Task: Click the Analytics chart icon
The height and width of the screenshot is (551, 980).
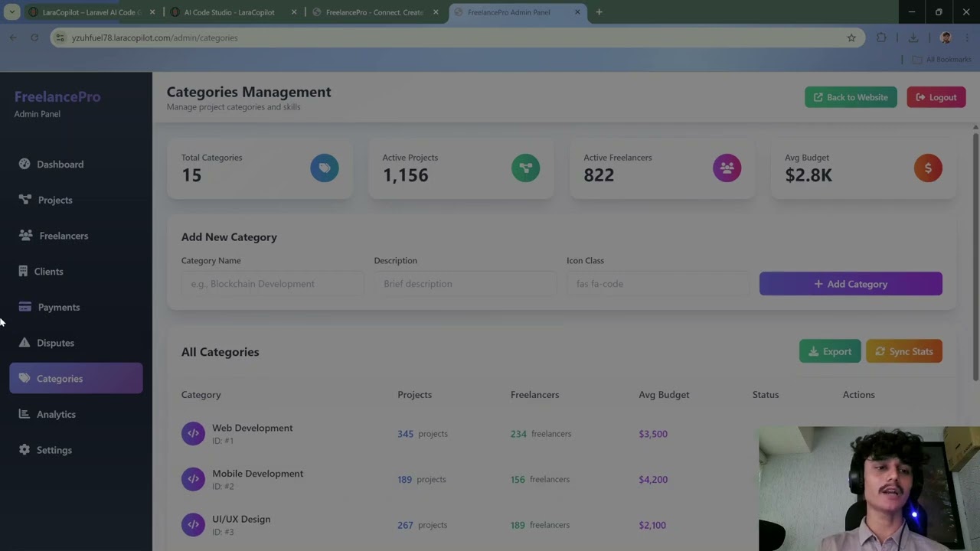Action: pyautogui.click(x=24, y=414)
